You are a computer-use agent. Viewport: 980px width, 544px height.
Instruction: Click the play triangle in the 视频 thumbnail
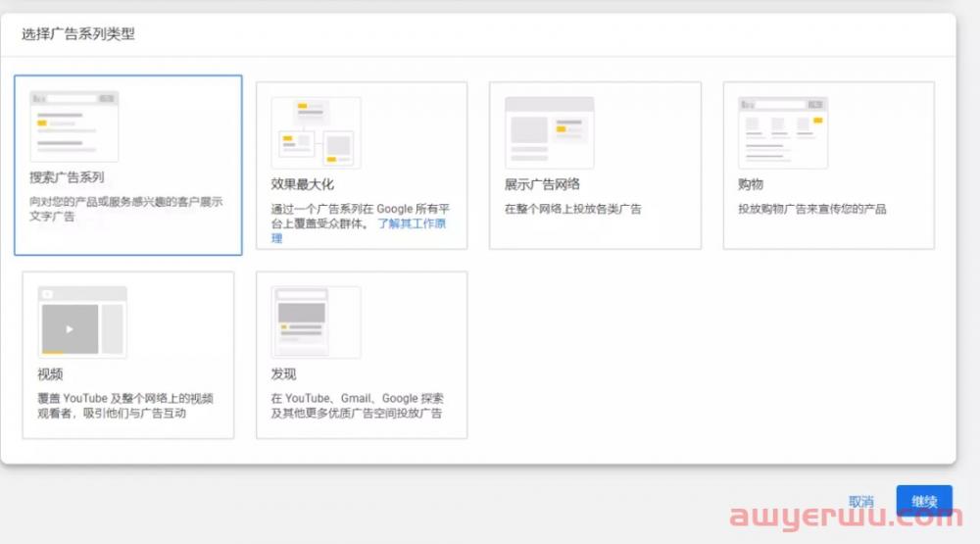pyautogui.click(x=69, y=327)
